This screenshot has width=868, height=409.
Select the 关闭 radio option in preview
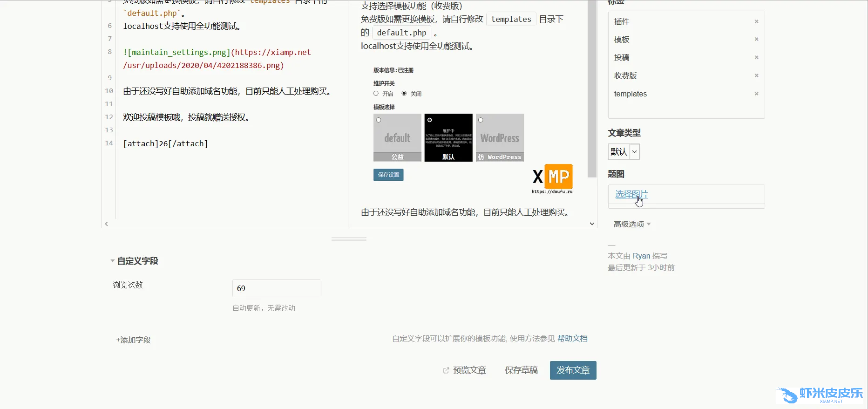pos(404,94)
